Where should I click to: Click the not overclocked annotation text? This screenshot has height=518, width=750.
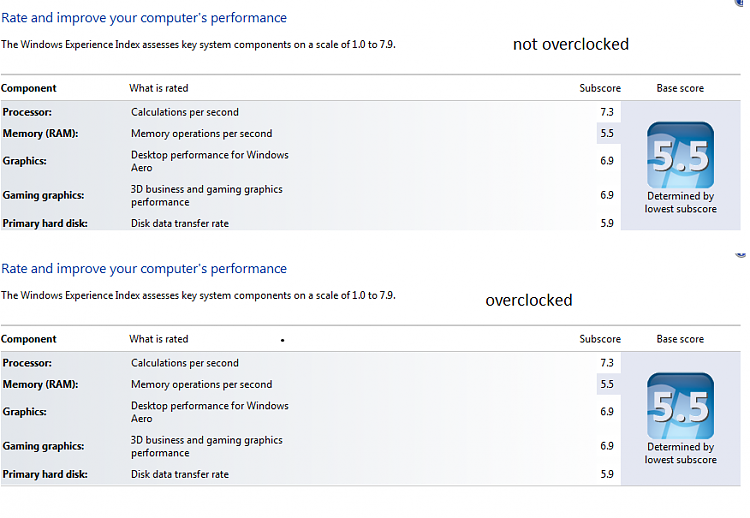[571, 44]
